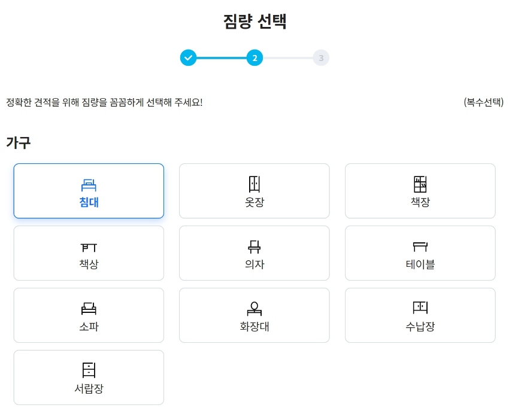Select the 의자 chair icon
This screenshot has width=515, height=420.
click(x=254, y=247)
